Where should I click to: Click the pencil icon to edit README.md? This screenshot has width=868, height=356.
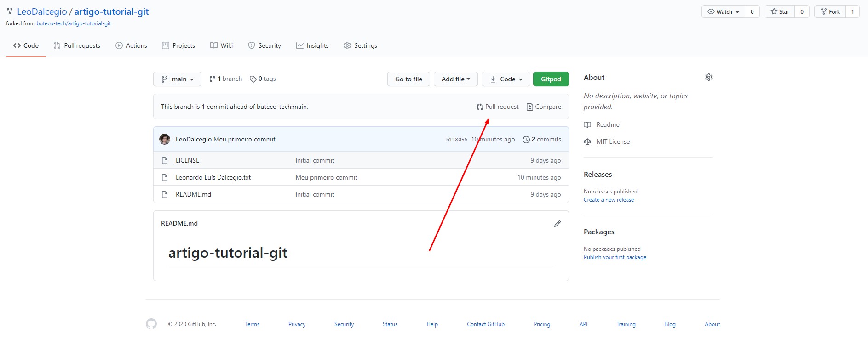coord(558,224)
